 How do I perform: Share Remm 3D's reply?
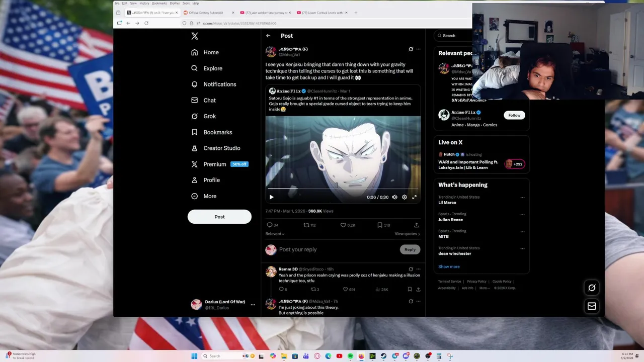418,290
